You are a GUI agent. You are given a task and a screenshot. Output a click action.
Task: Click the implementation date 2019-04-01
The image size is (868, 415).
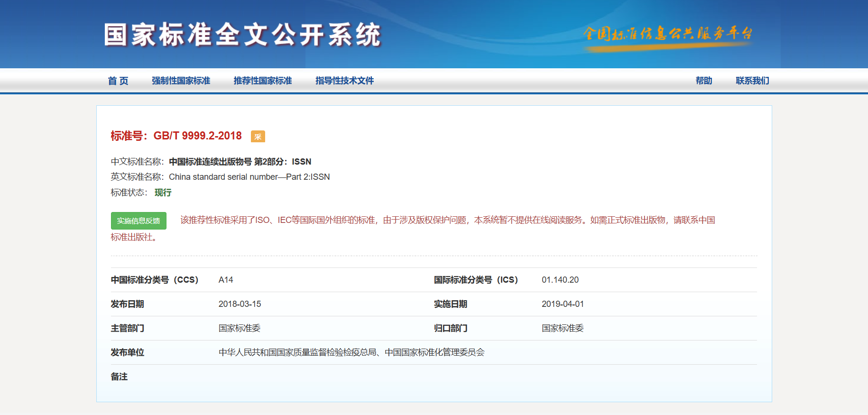coord(563,304)
